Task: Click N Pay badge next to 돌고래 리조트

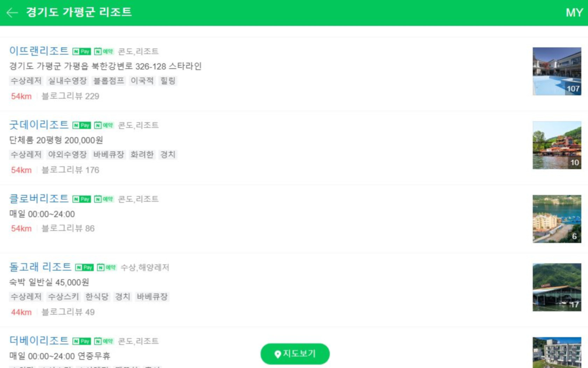Action: (84, 267)
